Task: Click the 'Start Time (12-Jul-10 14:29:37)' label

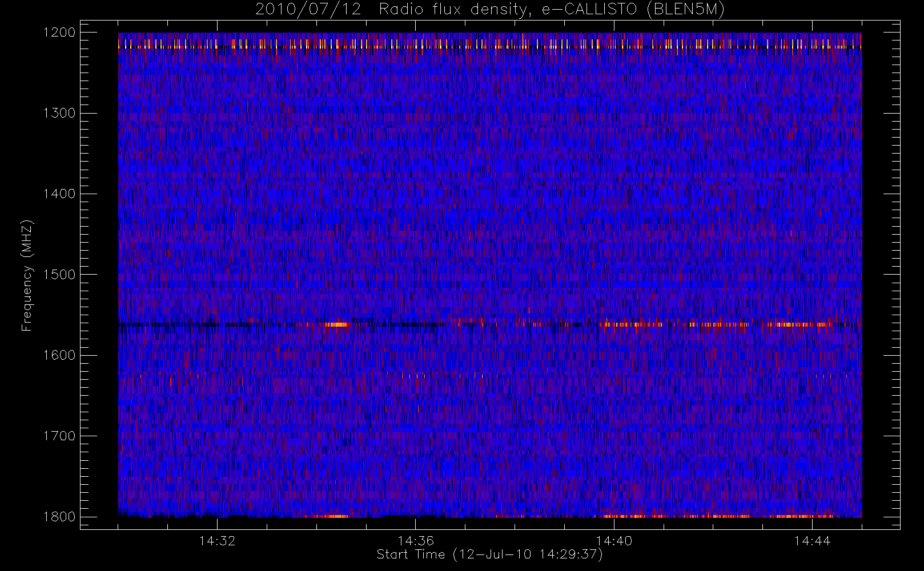Action: click(x=490, y=554)
